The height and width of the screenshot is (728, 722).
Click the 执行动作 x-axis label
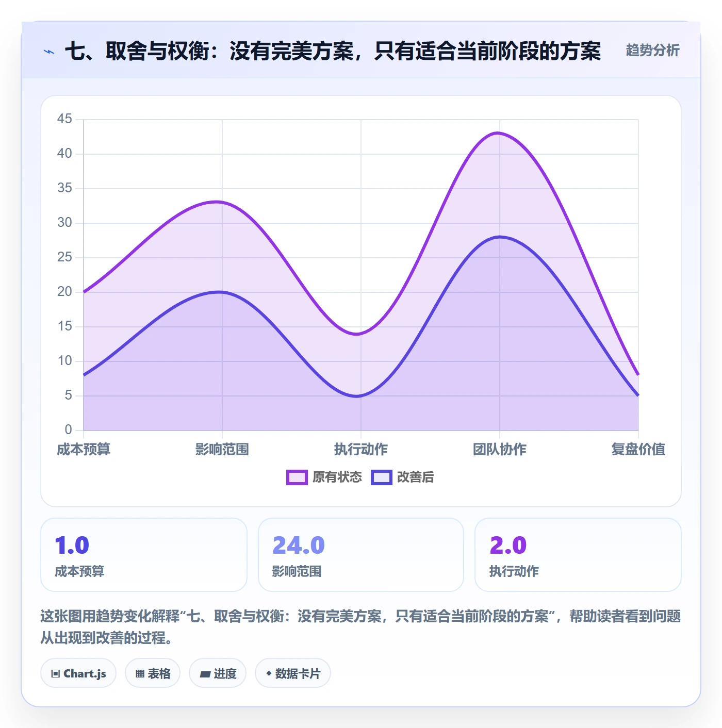[x=361, y=450]
